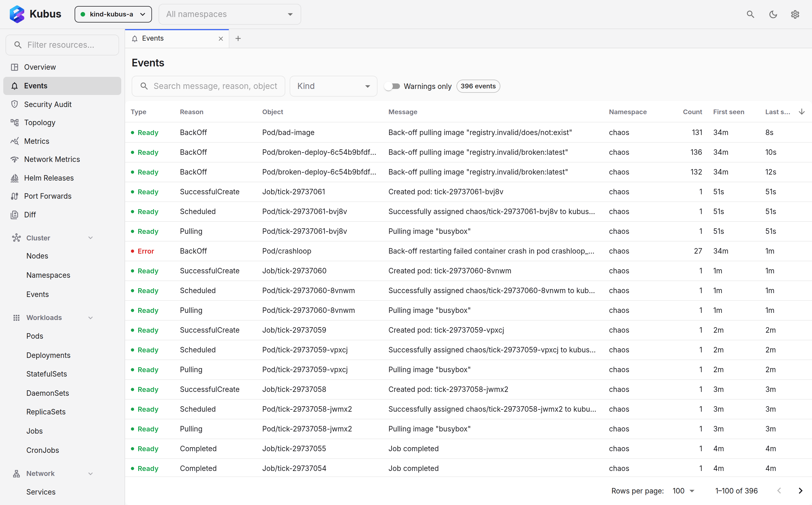Open Namespaces under Cluster
The image size is (812, 505).
(48, 275)
